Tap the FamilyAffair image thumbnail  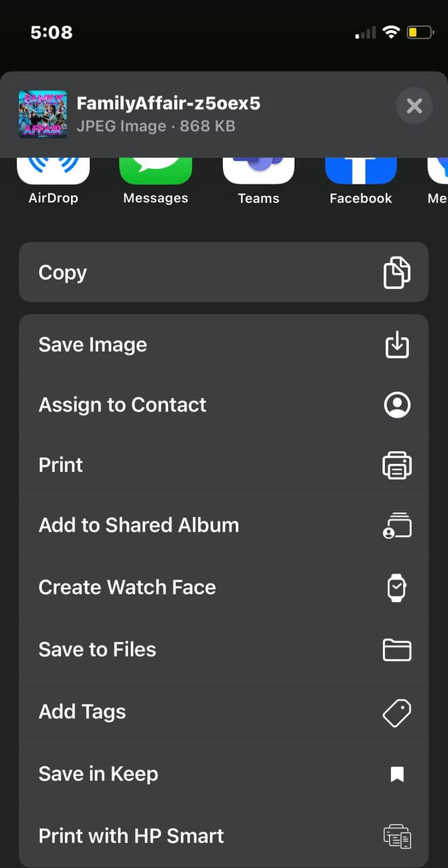click(x=42, y=114)
